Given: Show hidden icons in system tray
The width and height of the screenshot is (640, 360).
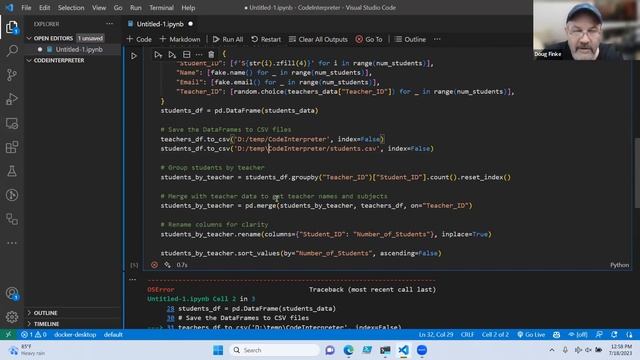Looking at the screenshot, I should coord(551,350).
